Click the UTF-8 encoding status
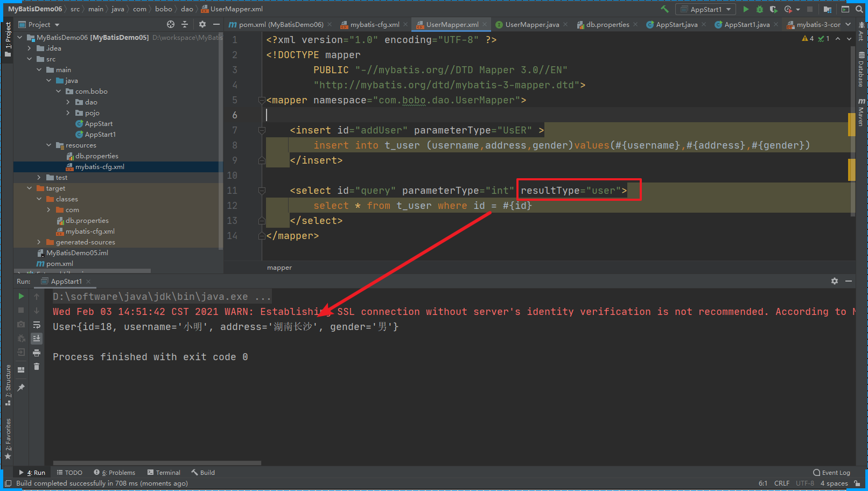 click(x=805, y=483)
